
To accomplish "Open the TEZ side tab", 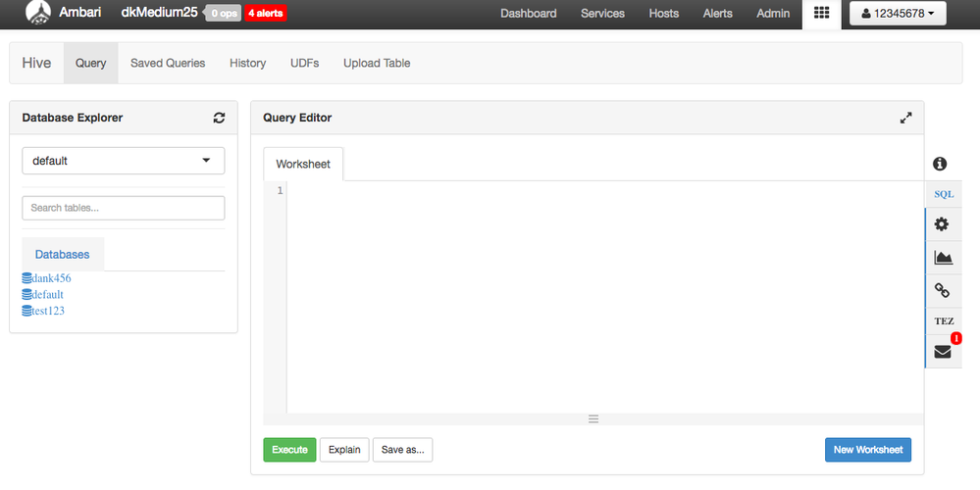I will click(944, 321).
